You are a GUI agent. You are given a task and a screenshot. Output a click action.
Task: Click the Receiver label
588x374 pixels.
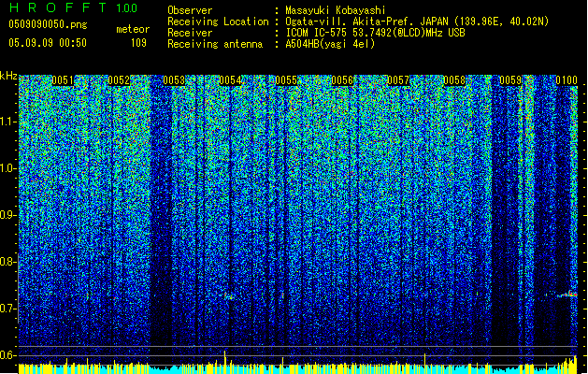(190, 33)
